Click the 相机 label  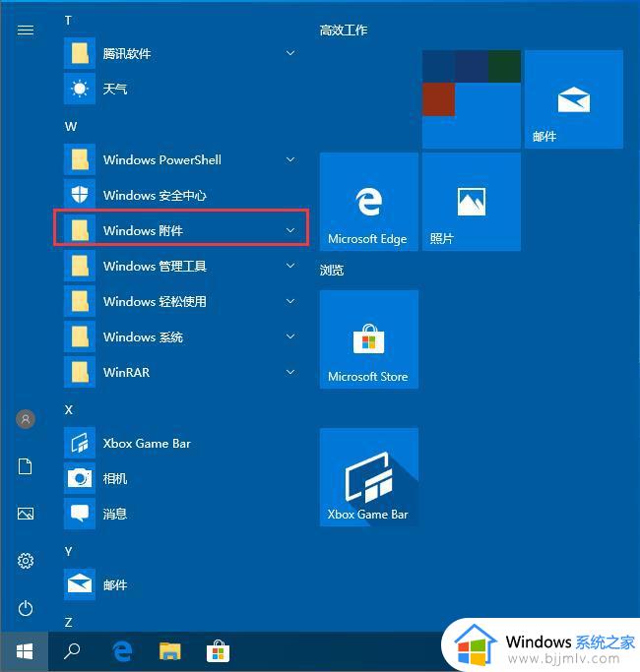pyautogui.click(x=115, y=478)
